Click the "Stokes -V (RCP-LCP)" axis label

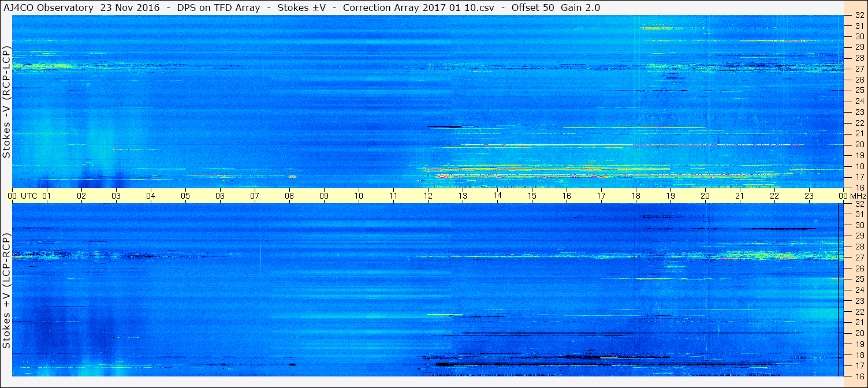(x=7, y=101)
